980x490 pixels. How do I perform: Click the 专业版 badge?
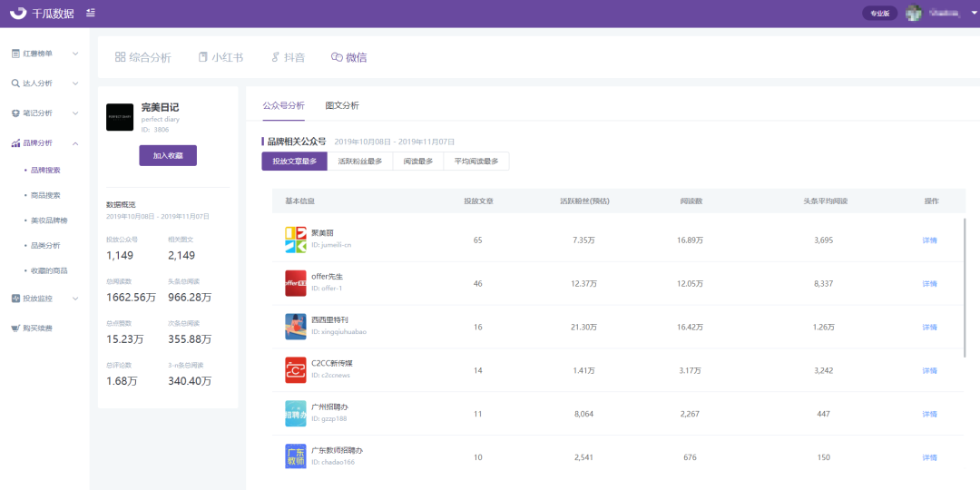pos(880,13)
